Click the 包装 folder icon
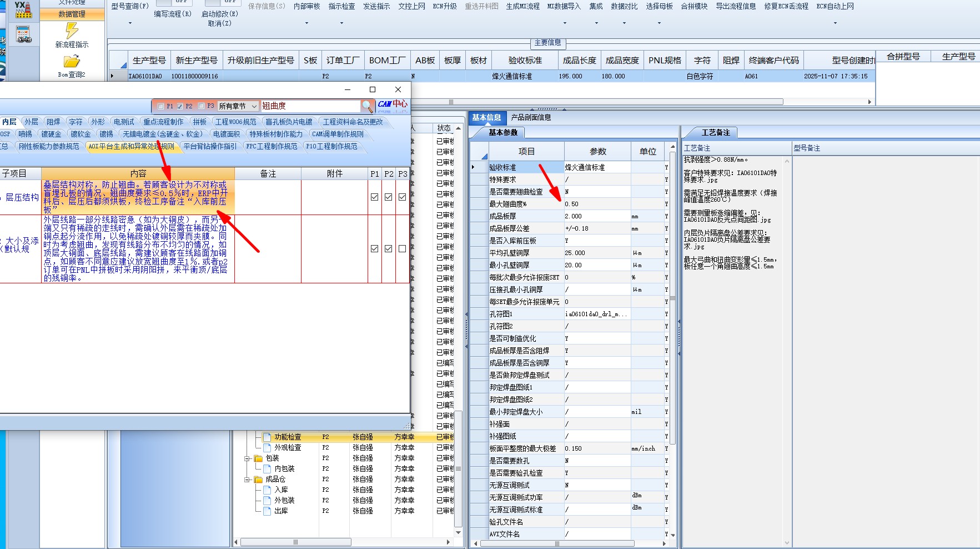This screenshot has width=980, height=549. tap(258, 458)
